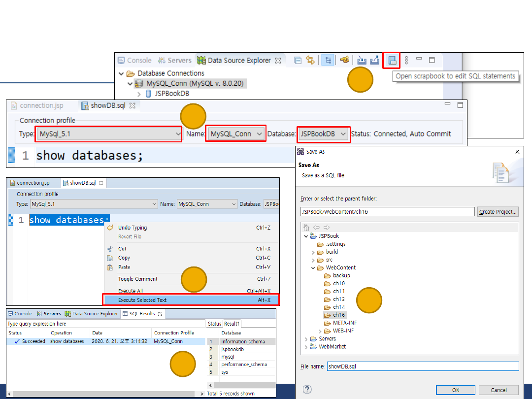Click the Create Project... button
Screen dimensions: 532x399
(x=498, y=212)
